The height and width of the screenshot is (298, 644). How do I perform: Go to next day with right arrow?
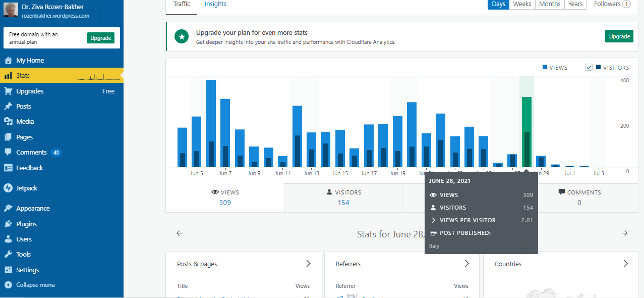(625, 233)
